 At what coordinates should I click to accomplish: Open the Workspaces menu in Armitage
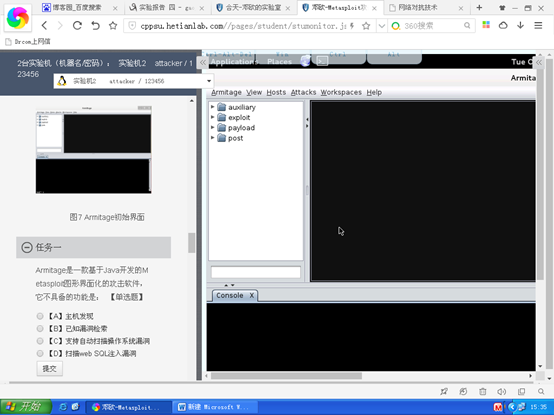pyautogui.click(x=341, y=92)
